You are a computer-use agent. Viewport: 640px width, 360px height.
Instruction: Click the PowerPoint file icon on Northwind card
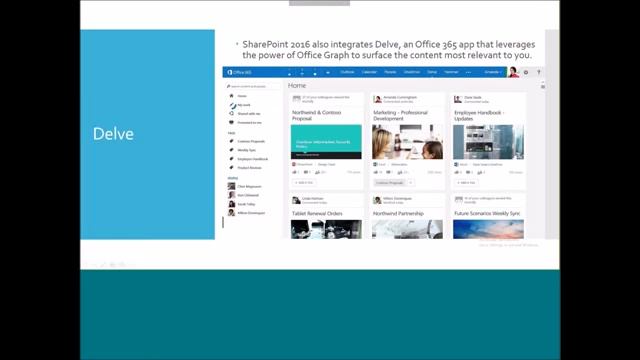(x=294, y=164)
